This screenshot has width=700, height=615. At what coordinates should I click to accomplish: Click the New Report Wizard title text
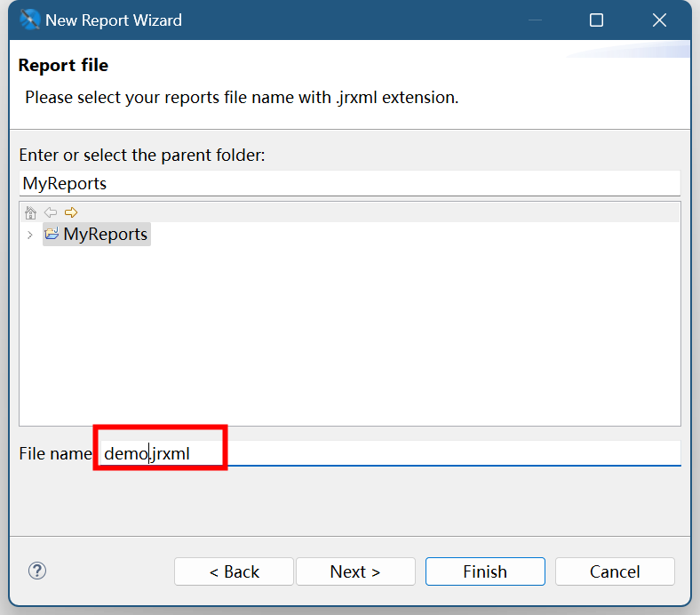pyautogui.click(x=114, y=20)
